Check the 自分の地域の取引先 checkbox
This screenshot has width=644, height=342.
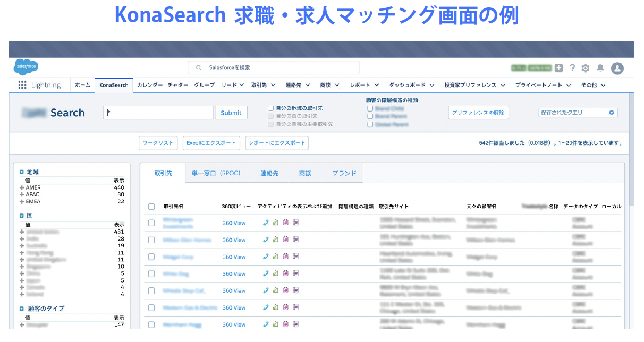[x=271, y=108]
